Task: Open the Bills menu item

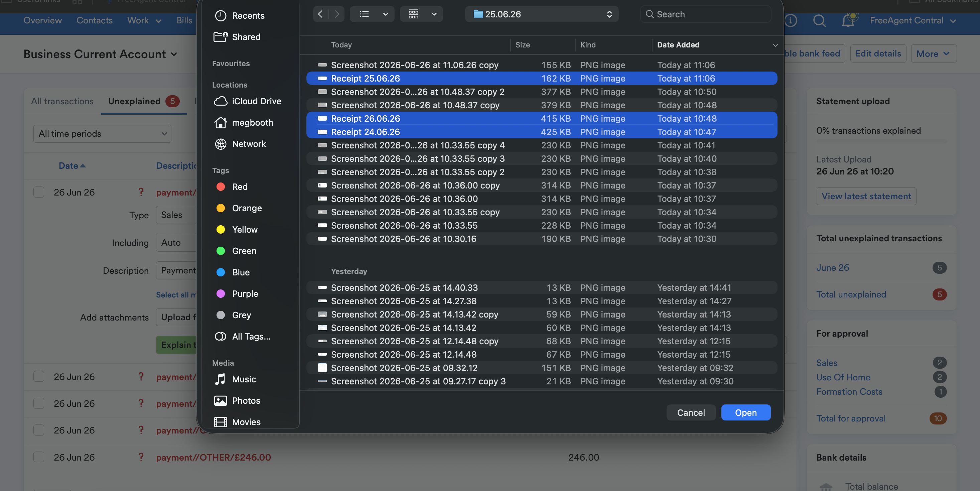Action: tap(184, 20)
